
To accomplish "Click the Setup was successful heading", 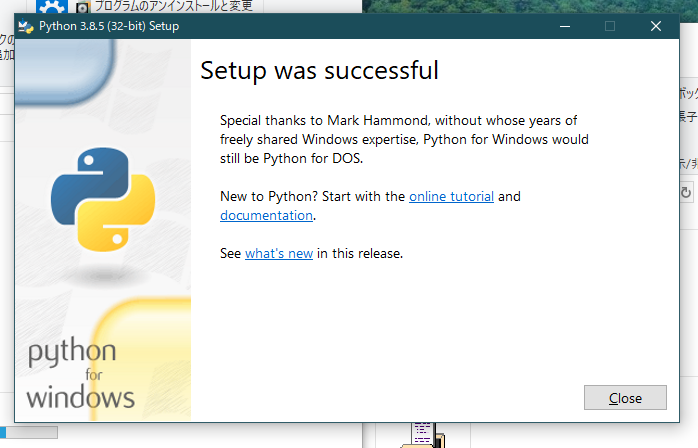I will click(x=319, y=70).
